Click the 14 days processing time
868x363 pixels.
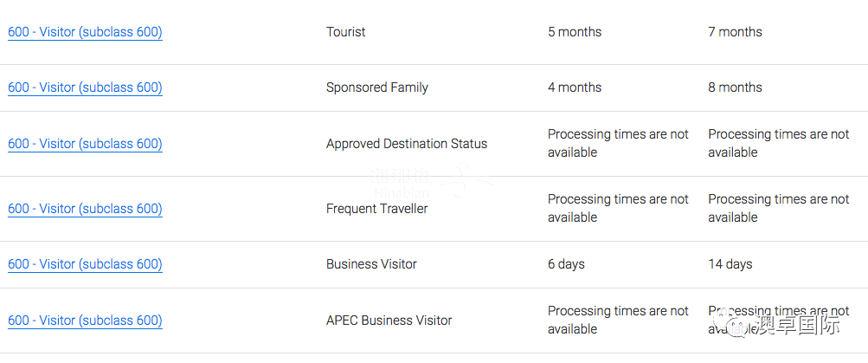[x=730, y=264]
